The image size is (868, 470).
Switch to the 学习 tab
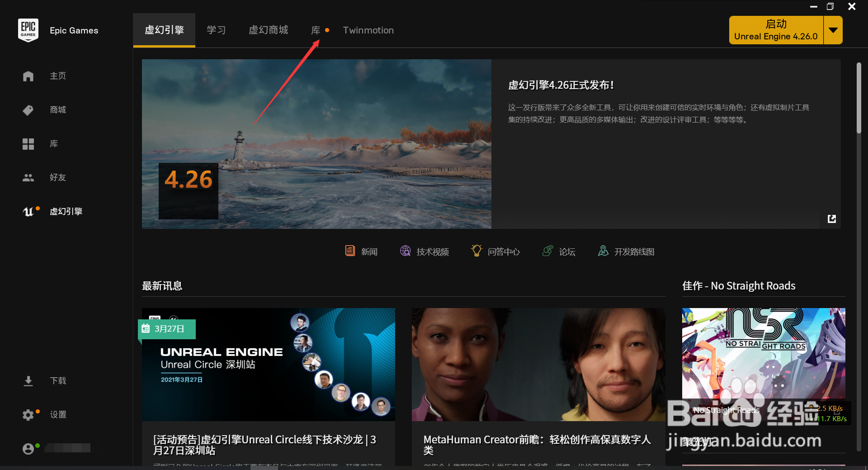point(216,30)
